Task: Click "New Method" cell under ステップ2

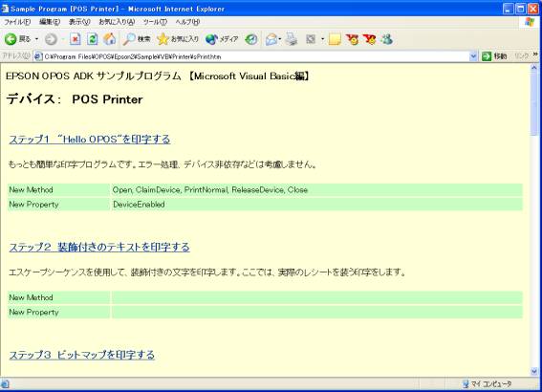Action: click(58, 297)
